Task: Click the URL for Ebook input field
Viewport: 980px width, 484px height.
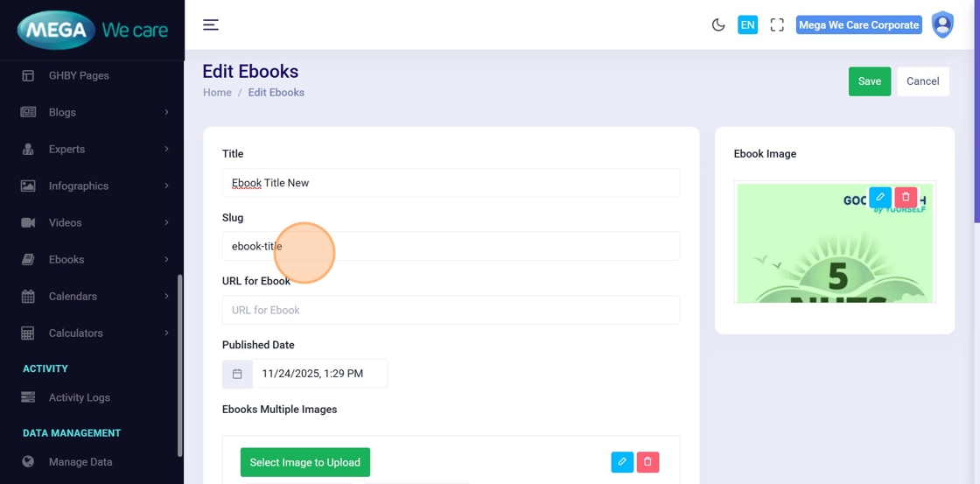Action: pyautogui.click(x=451, y=310)
